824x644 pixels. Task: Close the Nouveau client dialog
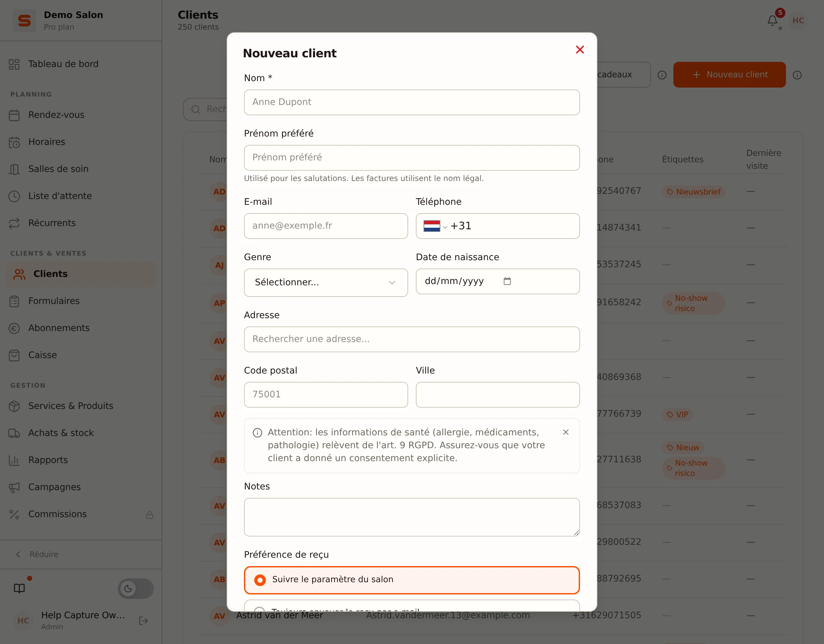click(x=580, y=50)
